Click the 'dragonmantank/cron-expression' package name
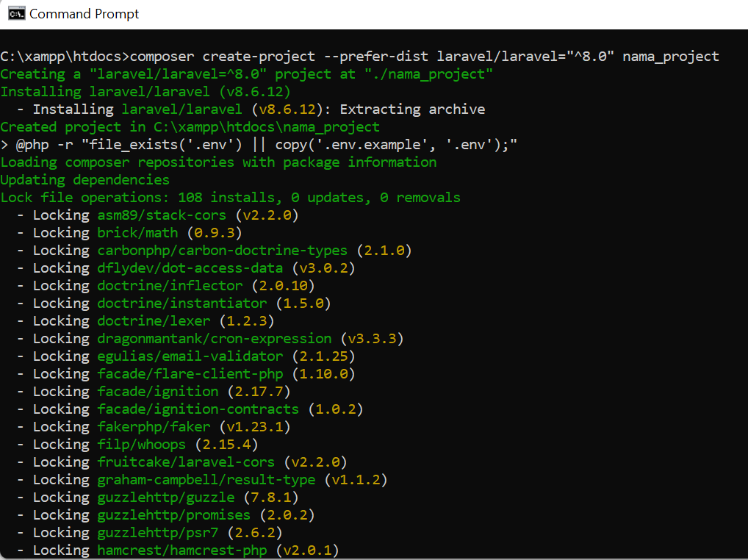Viewport: 748px width, 560px height. pyautogui.click(x=215, y=339)
